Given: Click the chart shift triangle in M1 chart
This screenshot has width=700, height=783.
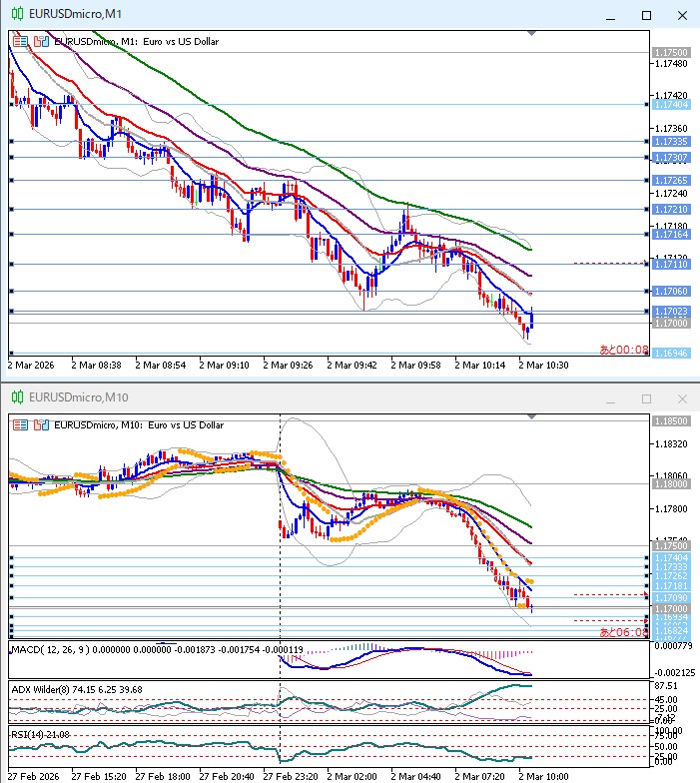Looking at the screenshot, I should 532,34.
